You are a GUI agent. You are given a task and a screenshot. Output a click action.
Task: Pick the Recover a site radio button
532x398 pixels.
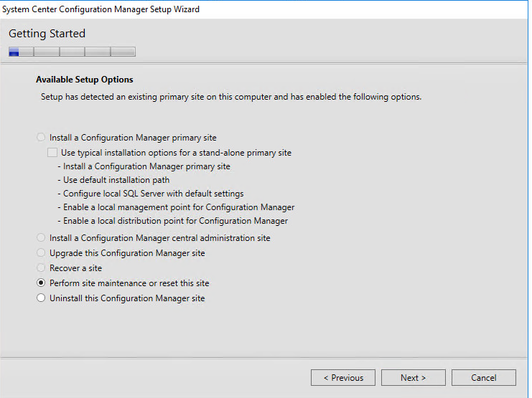(x=41, y=267)
